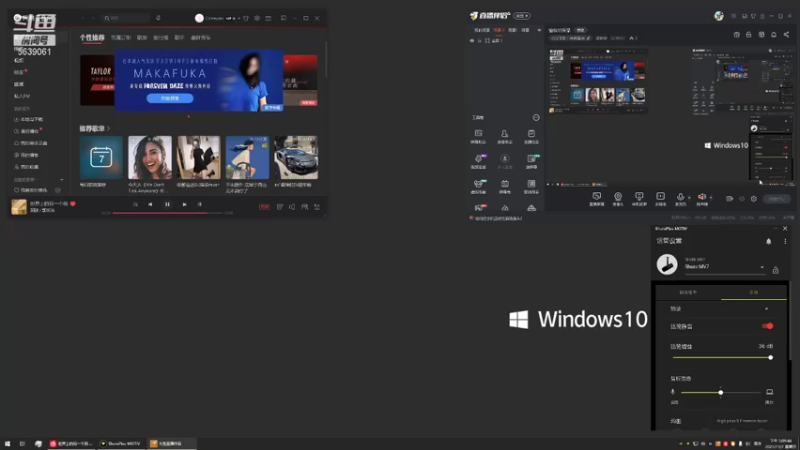Open the daily recommendation calendar playlist
800x450 pixels.
pos(101,157)
